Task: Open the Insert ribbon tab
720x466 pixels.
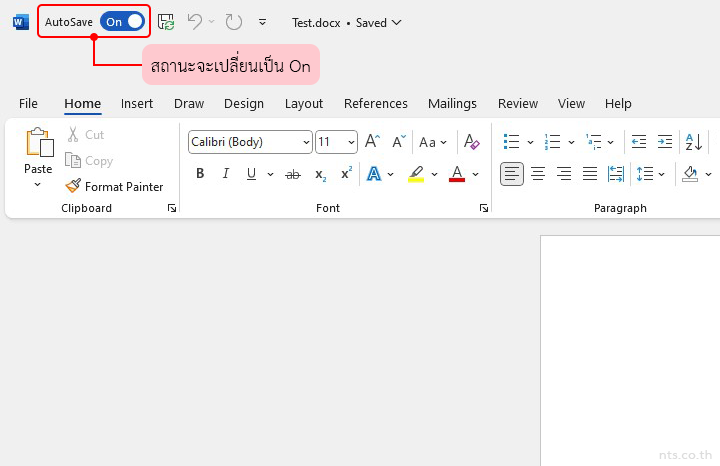Action: [137, 103]
